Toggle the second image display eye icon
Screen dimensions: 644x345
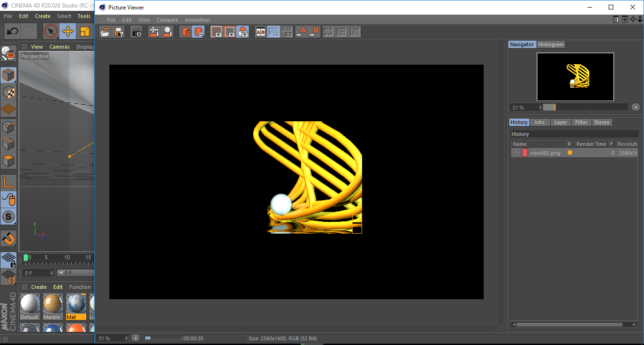pyautogui.click(x=230, y=32)
